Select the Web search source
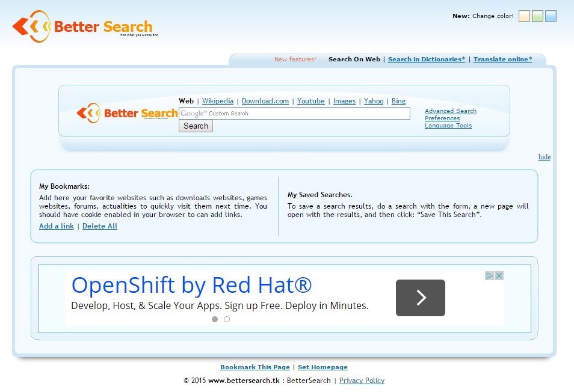574x392 pixels. [186, 101]
